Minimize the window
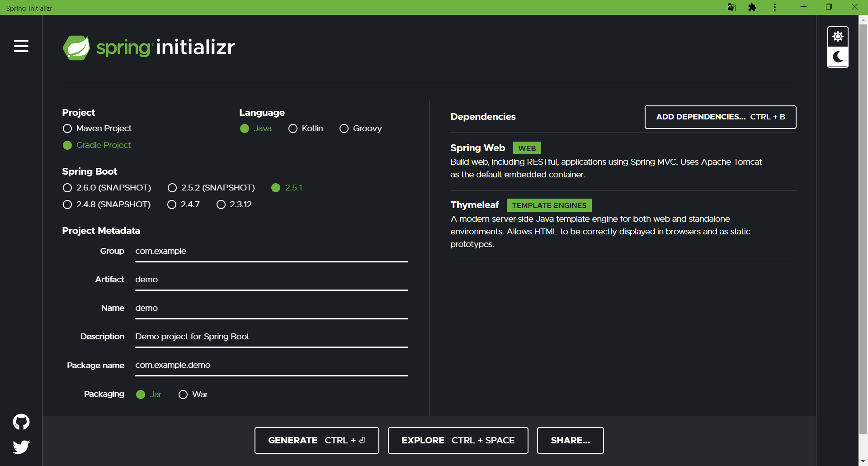The width and height of the screenshot is (868, 466). pos(803,7)
